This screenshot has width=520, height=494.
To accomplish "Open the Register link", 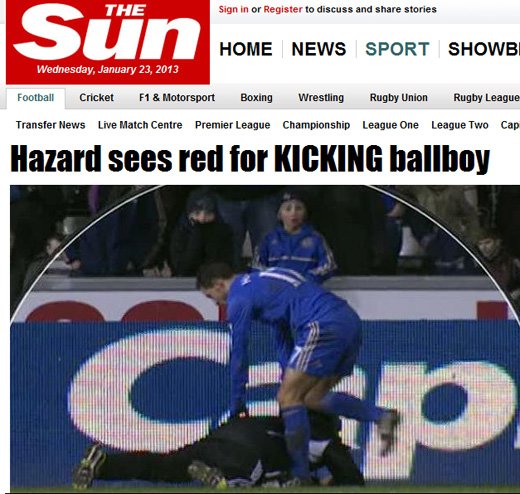I will point(283,9).
